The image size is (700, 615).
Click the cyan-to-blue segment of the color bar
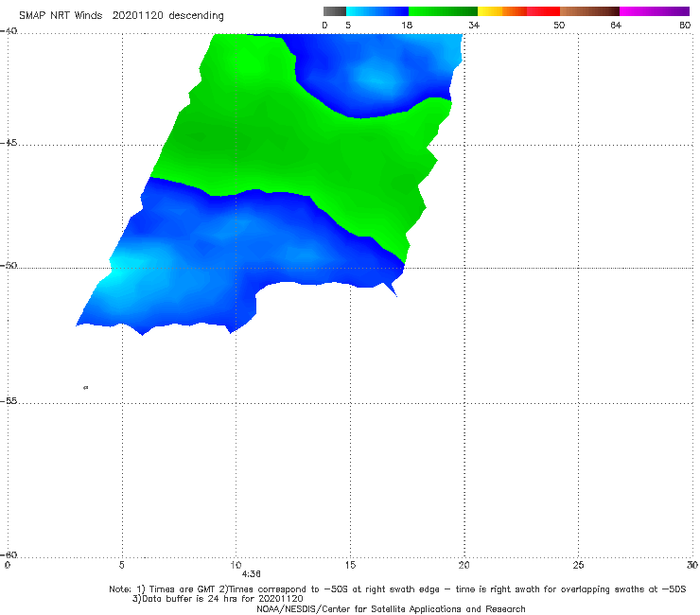point(377,11)
